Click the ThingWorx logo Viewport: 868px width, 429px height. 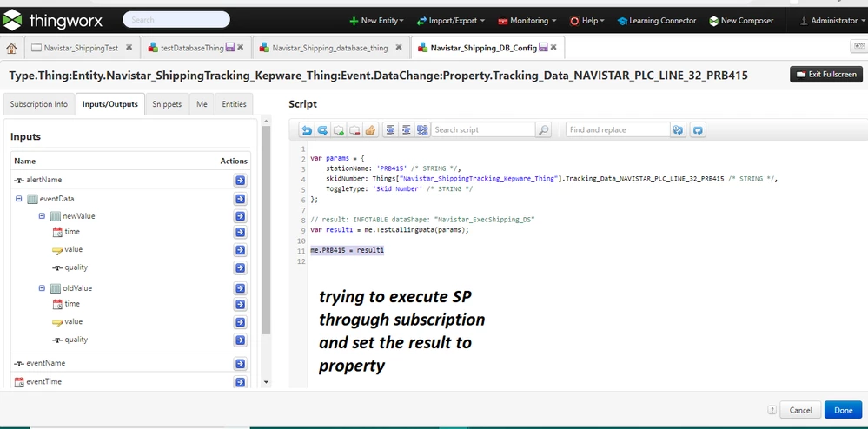click(53, 20)
